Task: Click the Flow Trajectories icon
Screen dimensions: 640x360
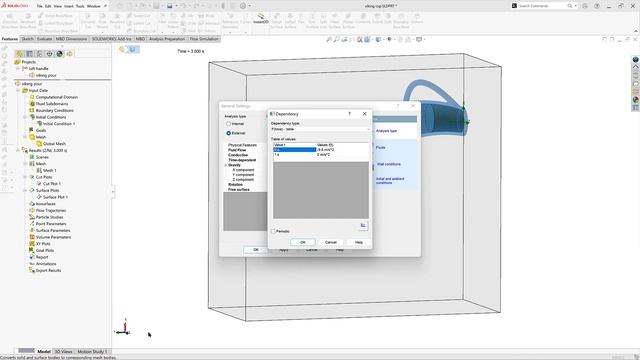Action: (32, 210)
